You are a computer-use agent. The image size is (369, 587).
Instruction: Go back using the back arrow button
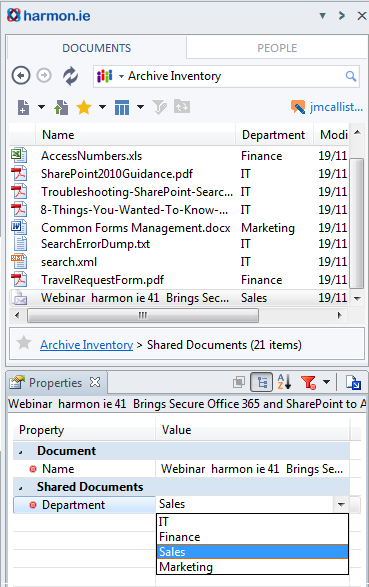pos(21,76)
